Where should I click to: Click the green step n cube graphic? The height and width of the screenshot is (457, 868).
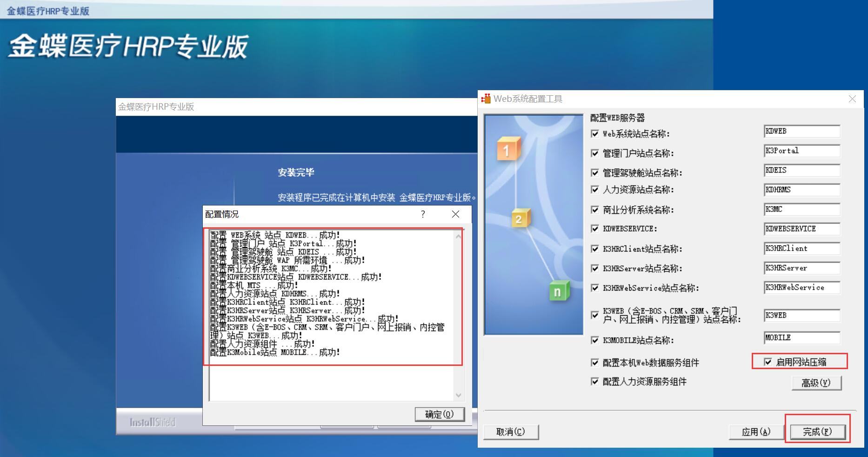559,291
